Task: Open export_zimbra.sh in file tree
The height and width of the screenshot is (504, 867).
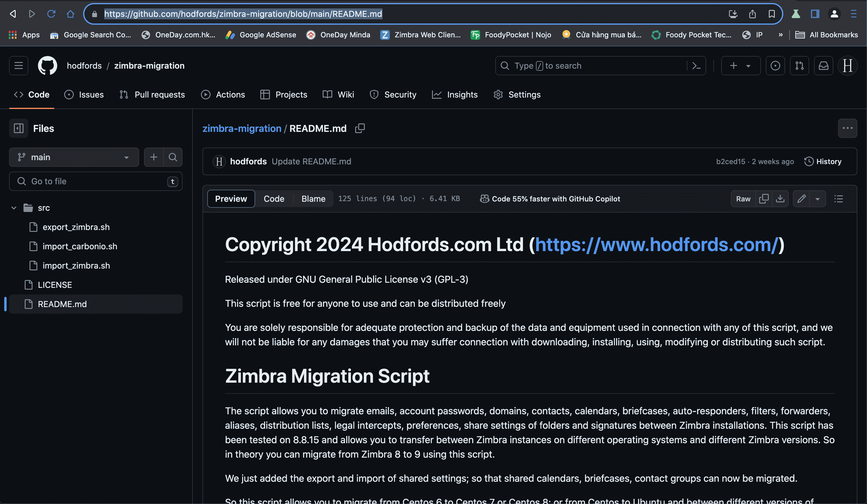Action: tap(76, 227)
